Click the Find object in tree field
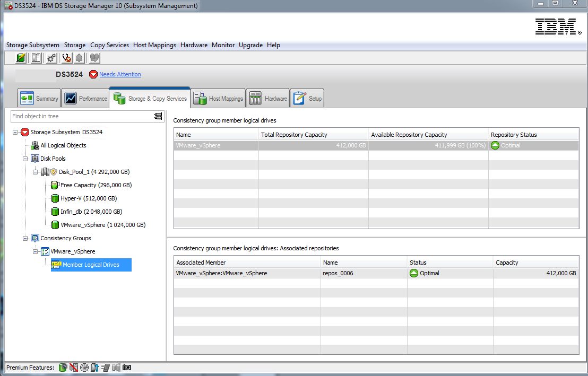 click(80, 116)
